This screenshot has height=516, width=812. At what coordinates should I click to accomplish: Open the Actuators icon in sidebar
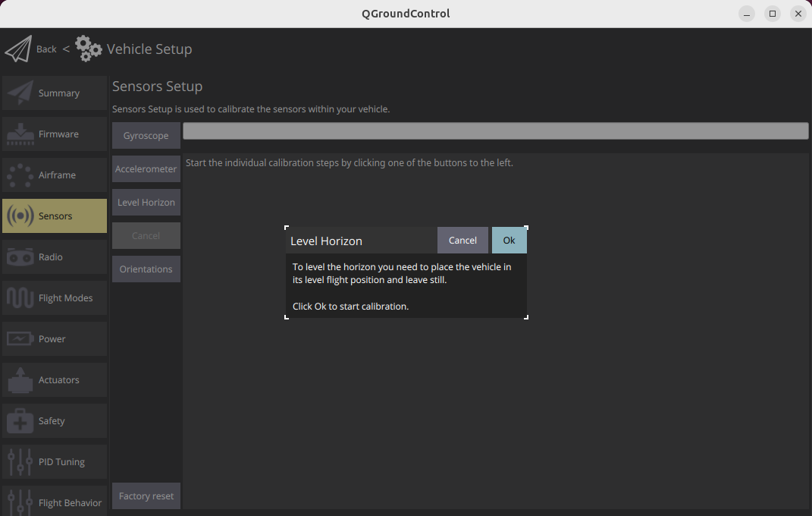click(20, 379)
